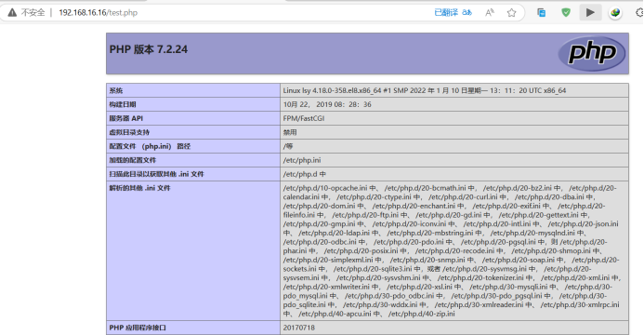Add page to favorites with star icon
Image resolution: width=644 pixels, height=335 pixels.
click(x=511, y=13)
